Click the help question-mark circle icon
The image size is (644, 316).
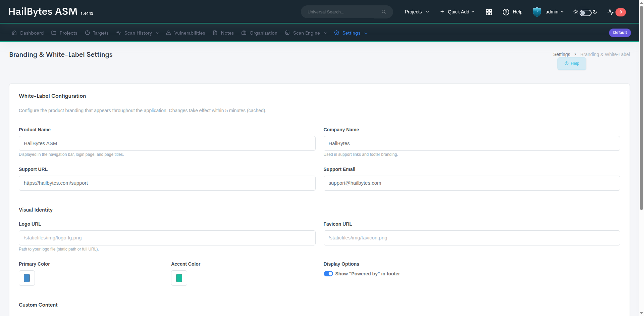pyautogui.click(x=506, y=12)
